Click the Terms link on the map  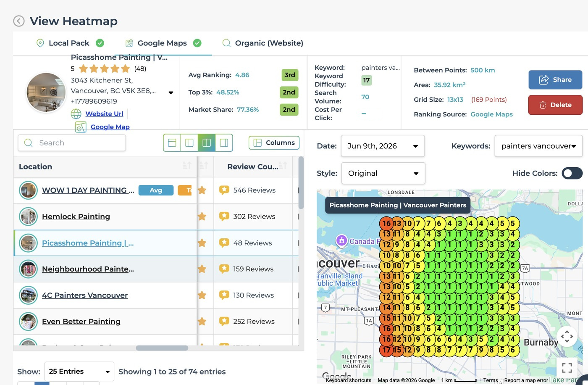click(x=491, y=380)
